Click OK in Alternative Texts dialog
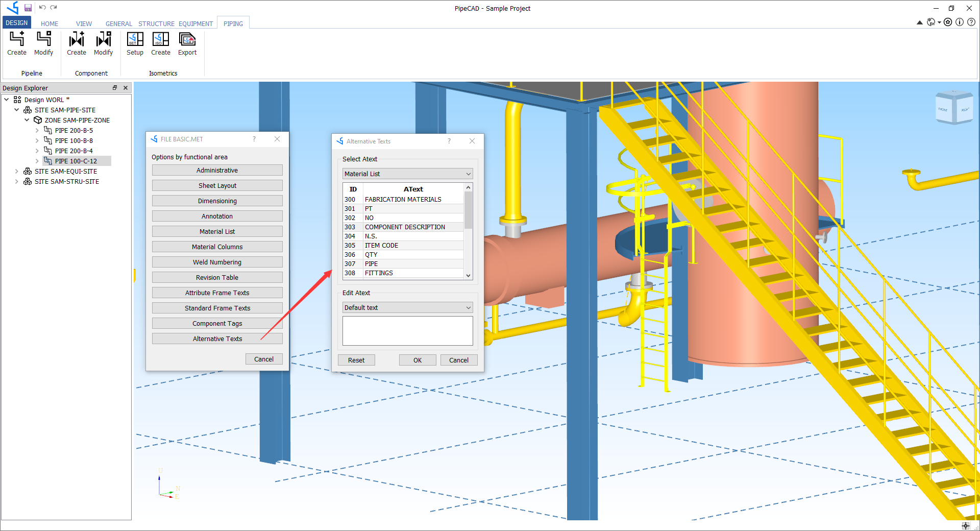The width and height of the screenshot is (980, 531). (x=418, y=360)
